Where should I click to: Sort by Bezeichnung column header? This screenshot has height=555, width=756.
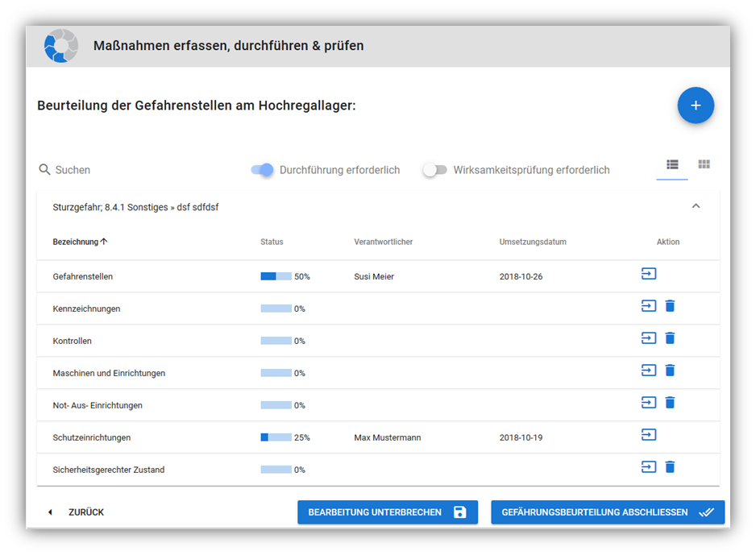(80, 242)
